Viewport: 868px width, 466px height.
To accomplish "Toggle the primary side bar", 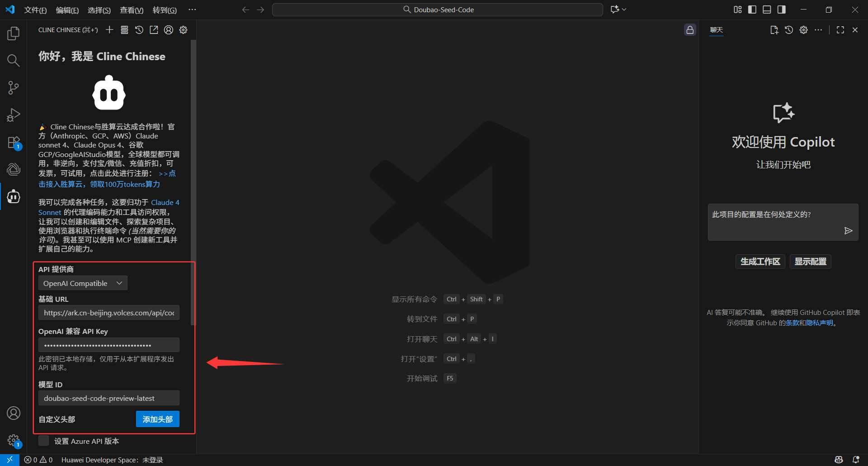I will [x=752, y=10].
